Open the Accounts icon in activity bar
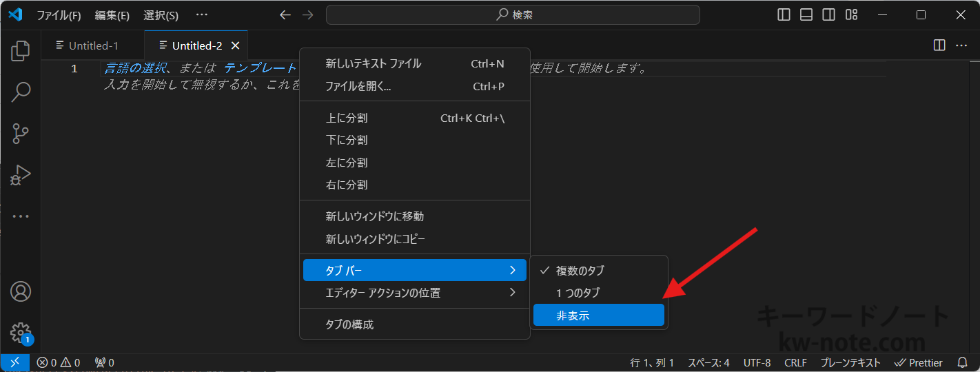This screenshot has width=980, height=372. [21, 291]
